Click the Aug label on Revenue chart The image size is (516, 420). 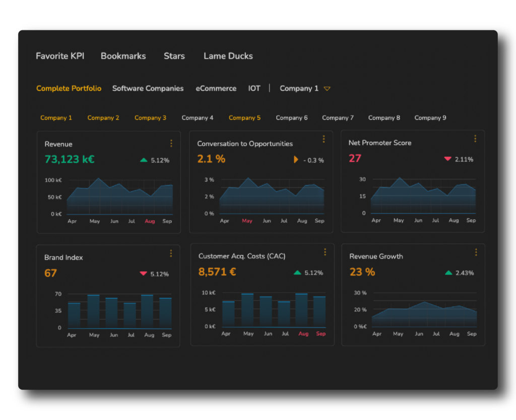150,221
